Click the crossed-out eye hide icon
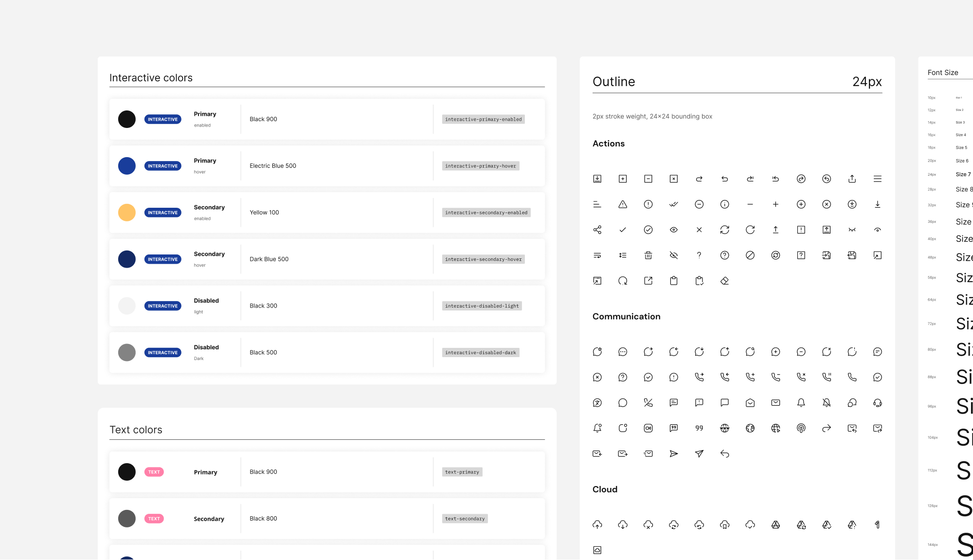Image resolution: width=973 pixels, height=560 pixels. (673, 255)
